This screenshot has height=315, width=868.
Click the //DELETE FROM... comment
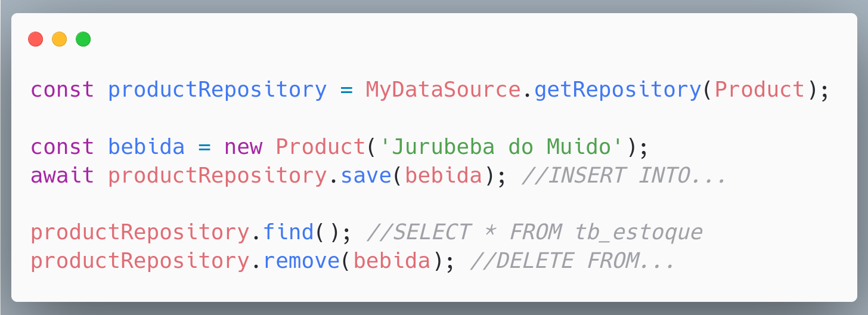pyautogui.click(x=572, y=261)
